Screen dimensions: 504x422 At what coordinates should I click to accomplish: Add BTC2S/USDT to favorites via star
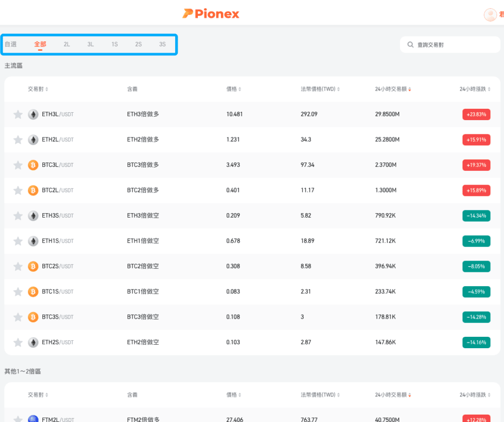coord(18,266)
